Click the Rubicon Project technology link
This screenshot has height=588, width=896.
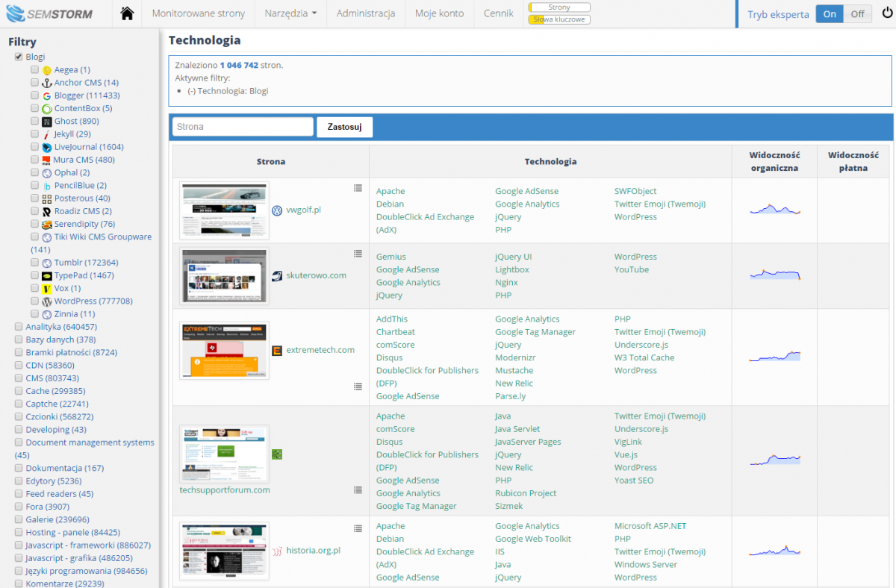click(526, 493)
